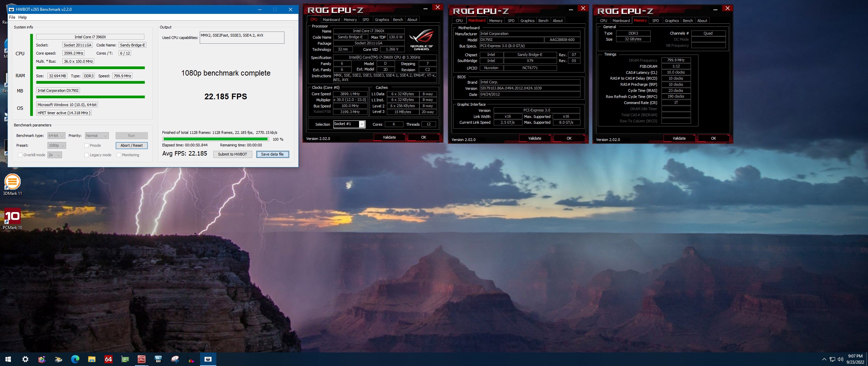Open network status tray icon
Screen dimensions: 868x366
832,359
